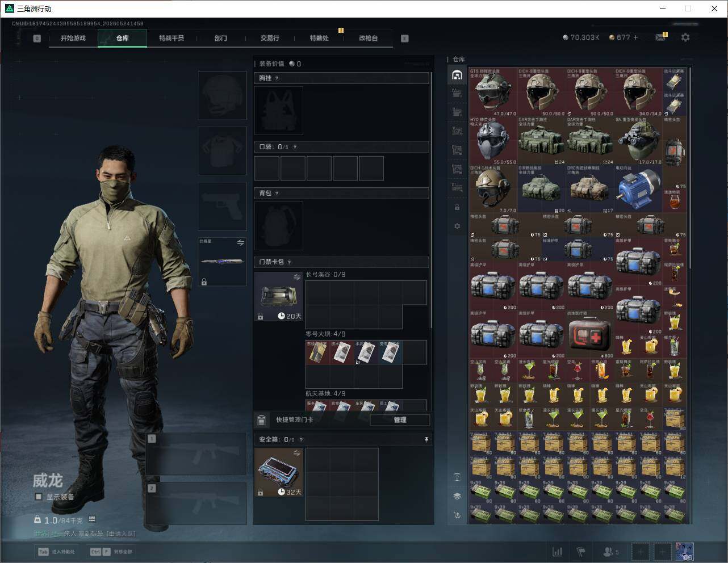Swap the keycard case using its swap arrows
Viewport: 728px width, 563px height.
click(296, 277)
